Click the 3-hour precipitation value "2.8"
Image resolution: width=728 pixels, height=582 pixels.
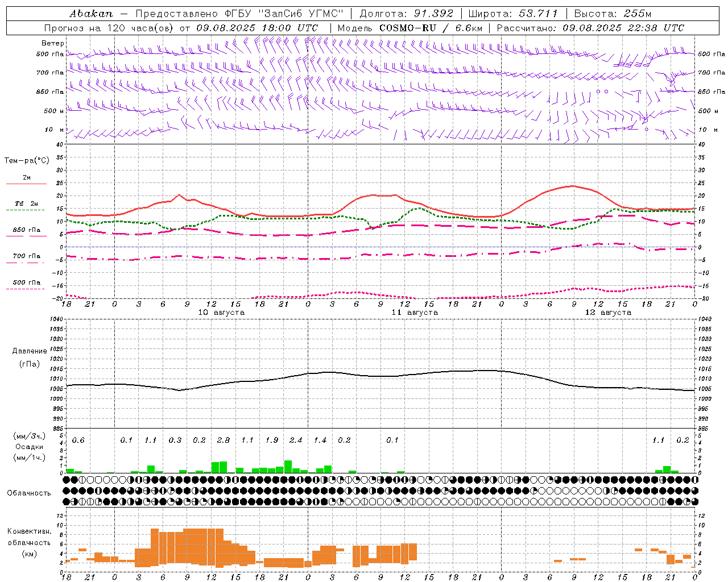(x=224, y=440)
